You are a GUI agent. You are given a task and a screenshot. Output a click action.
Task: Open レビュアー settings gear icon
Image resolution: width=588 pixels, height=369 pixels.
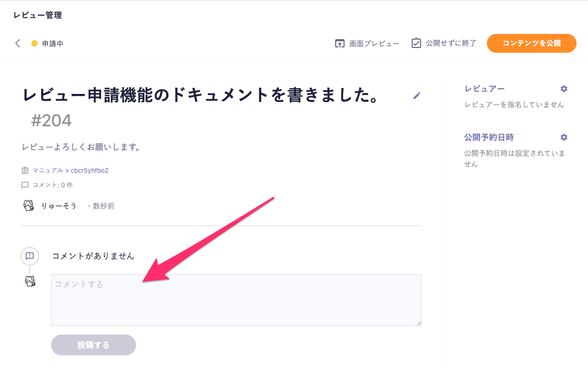pos(563,89)
